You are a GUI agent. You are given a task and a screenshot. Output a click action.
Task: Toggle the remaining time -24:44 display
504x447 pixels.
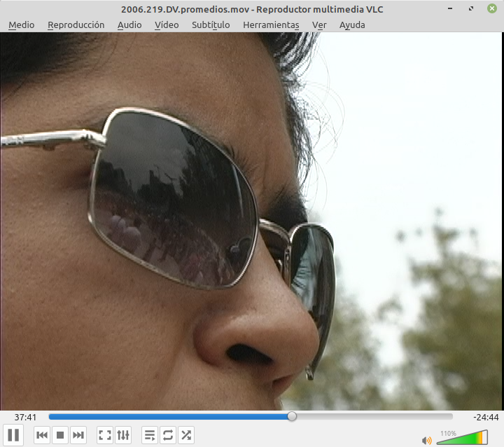click(x=486, y=418)
